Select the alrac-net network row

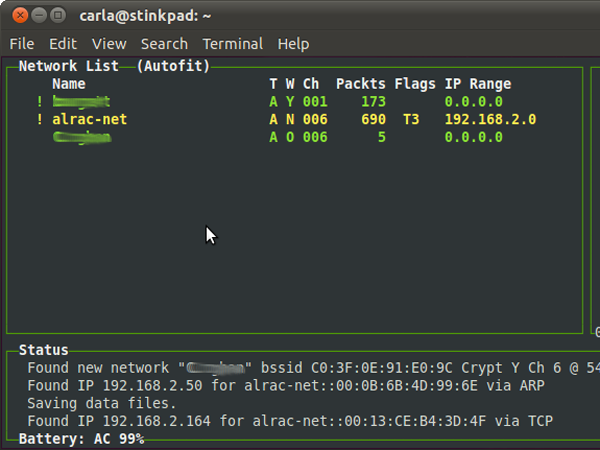coord(286,119)
